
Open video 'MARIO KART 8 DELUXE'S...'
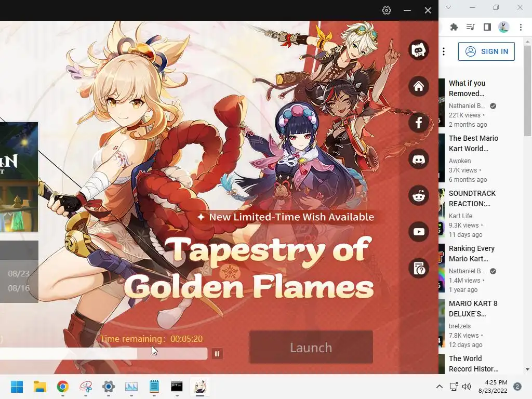pyautogui.click(x=473, y=309)
